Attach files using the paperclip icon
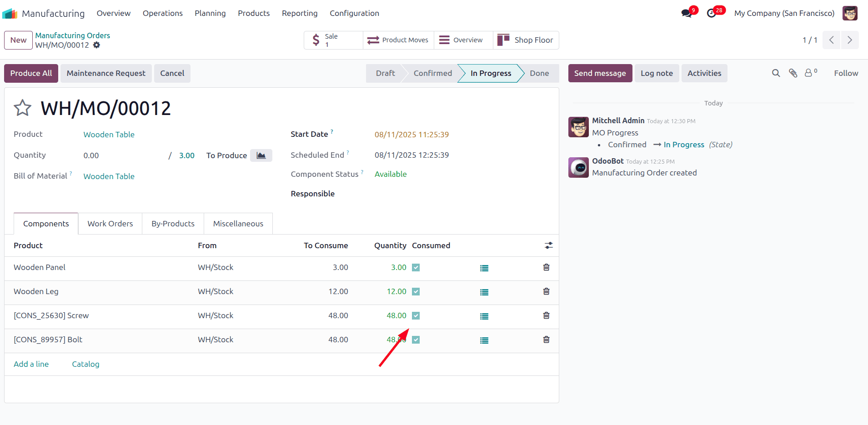 click(x=793, y=73)
